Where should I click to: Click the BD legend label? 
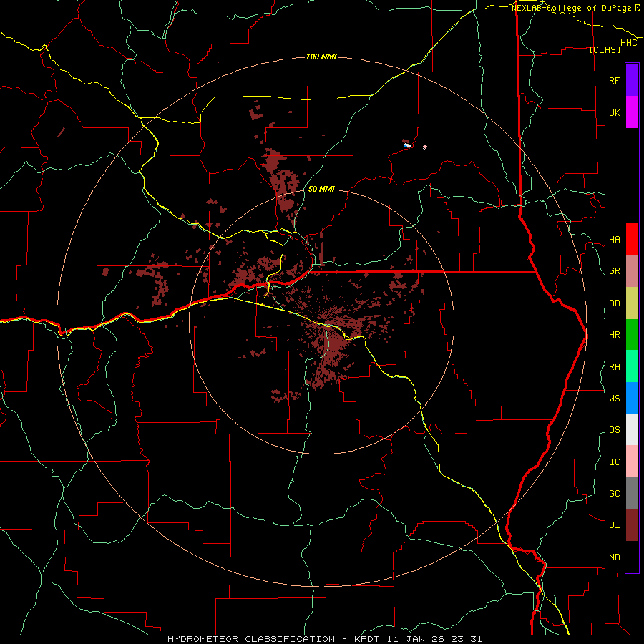pos(614,303)
